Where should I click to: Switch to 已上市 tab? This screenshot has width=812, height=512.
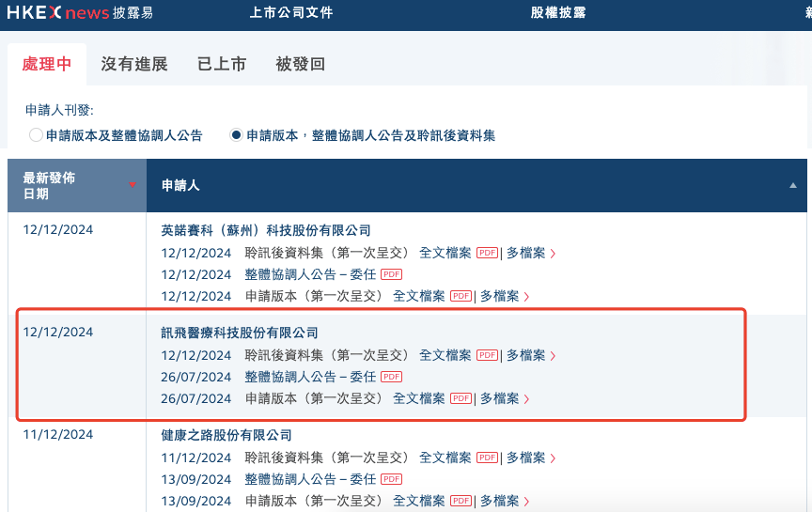(222, 64)
